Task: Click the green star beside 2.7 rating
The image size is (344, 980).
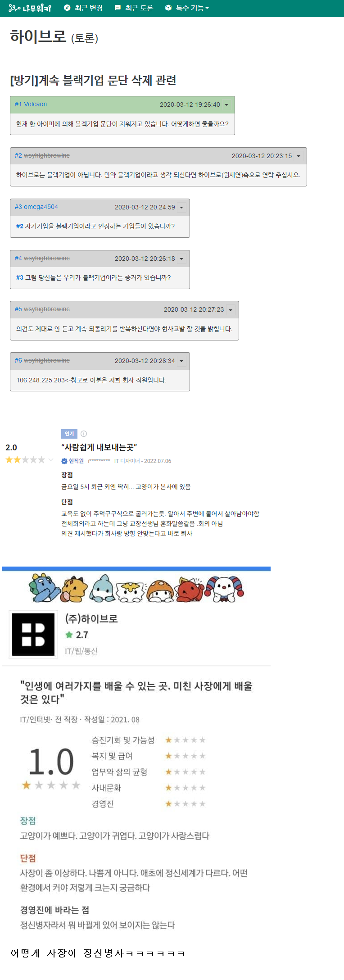Action: 69,635
